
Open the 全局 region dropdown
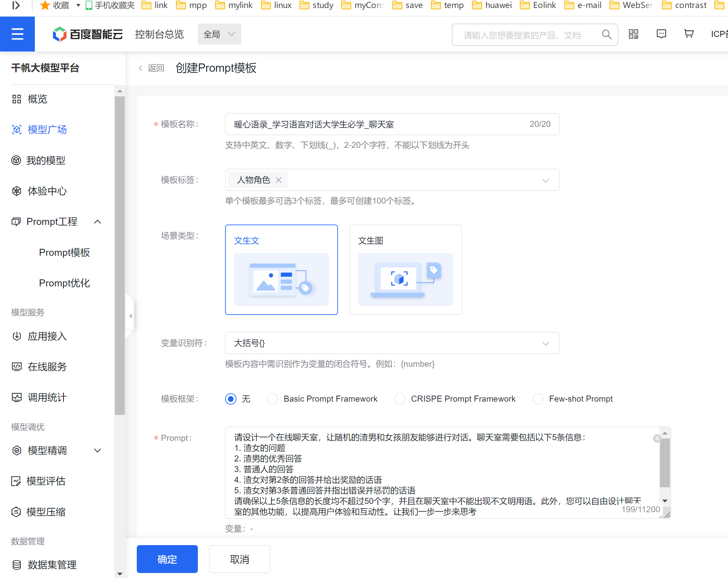pos(219,34)
